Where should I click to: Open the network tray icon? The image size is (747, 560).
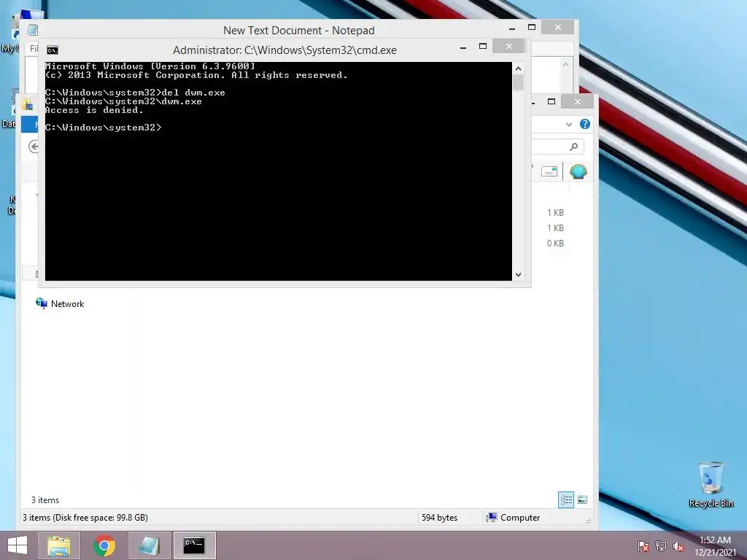click(x=661, y=546)
